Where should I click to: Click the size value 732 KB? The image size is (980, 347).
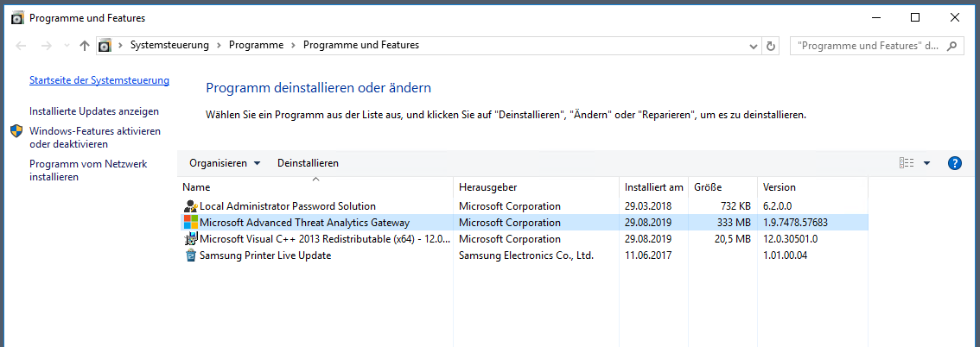pyautogui.click(x=735, y=206)
